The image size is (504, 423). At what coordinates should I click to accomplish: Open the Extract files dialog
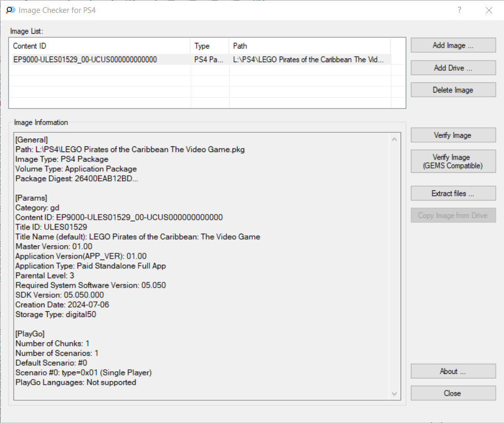coord(453,193)
